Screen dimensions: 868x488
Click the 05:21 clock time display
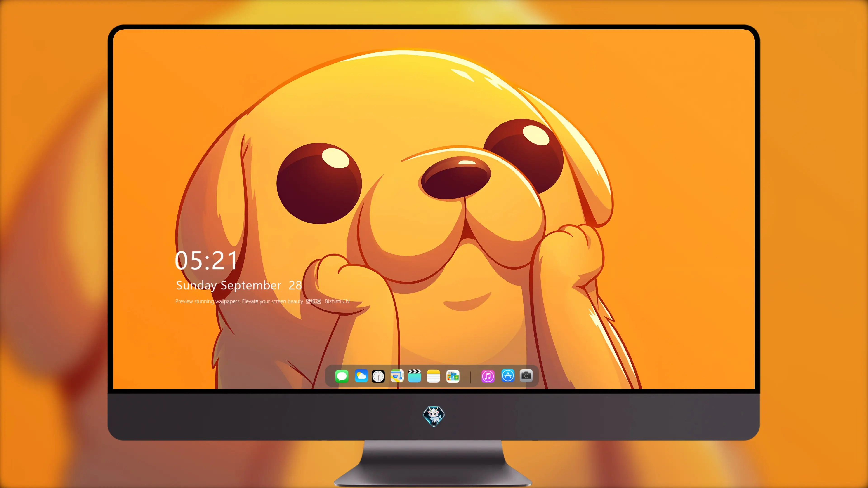(206, 261)
